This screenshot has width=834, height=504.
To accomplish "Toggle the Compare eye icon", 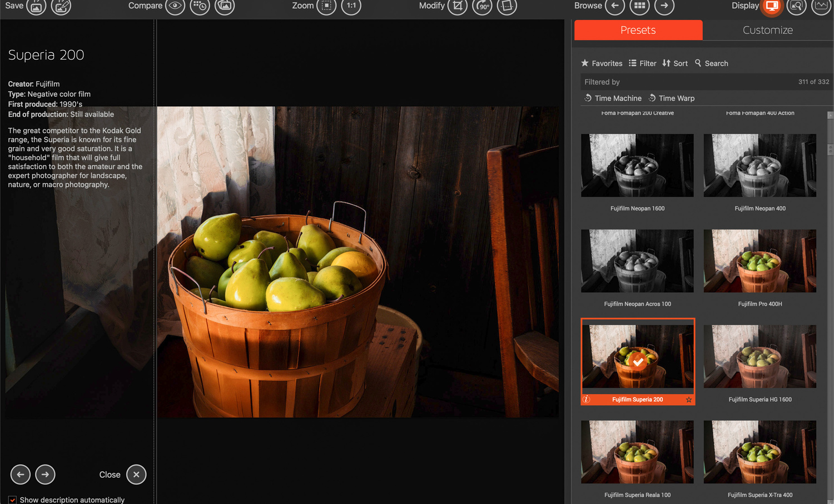I will click(175, 6).
